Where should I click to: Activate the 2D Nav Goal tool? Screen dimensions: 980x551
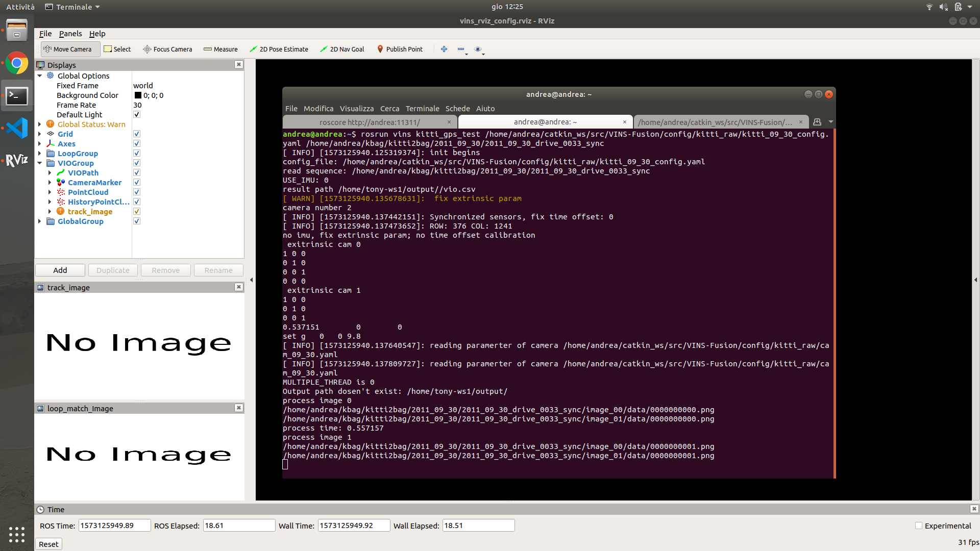coord(342,49)
